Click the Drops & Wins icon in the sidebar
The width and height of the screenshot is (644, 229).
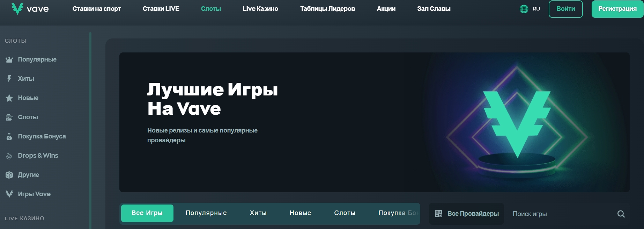tap(9, 156)
